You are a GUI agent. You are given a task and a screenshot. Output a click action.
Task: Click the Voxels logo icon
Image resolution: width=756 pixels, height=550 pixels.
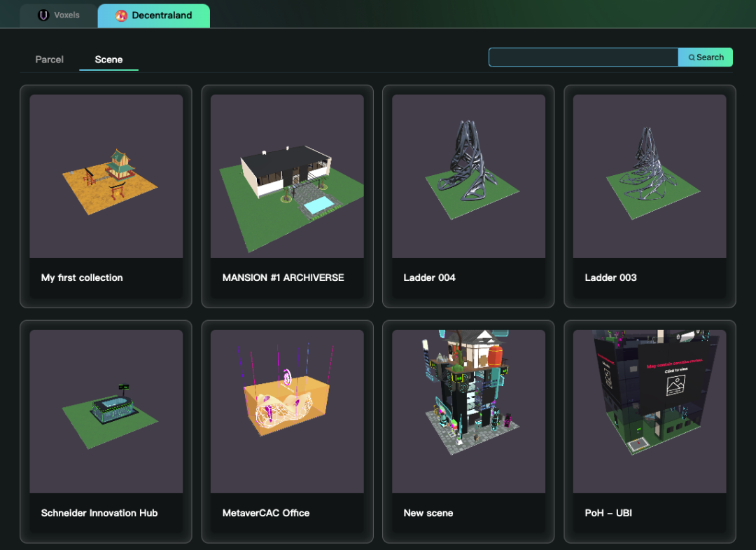click(43, 15)
